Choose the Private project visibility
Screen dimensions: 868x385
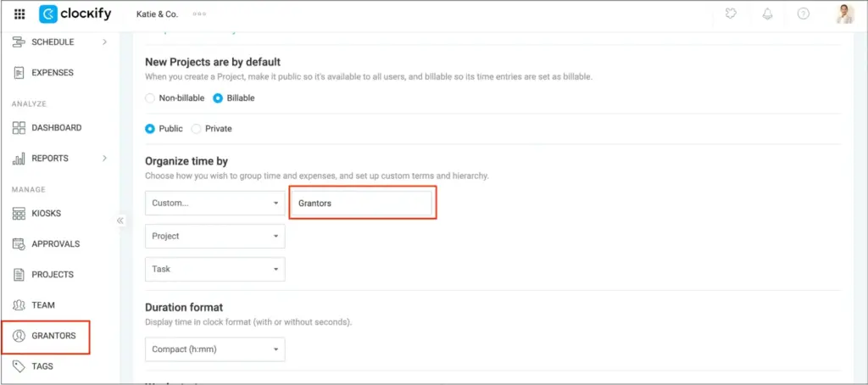click(197, 129)
